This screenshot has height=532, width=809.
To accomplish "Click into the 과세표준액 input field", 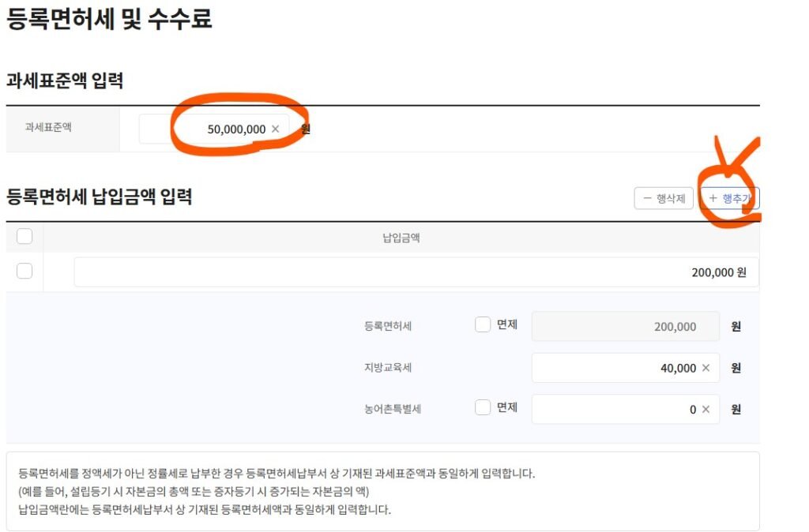I will [214, 129].
